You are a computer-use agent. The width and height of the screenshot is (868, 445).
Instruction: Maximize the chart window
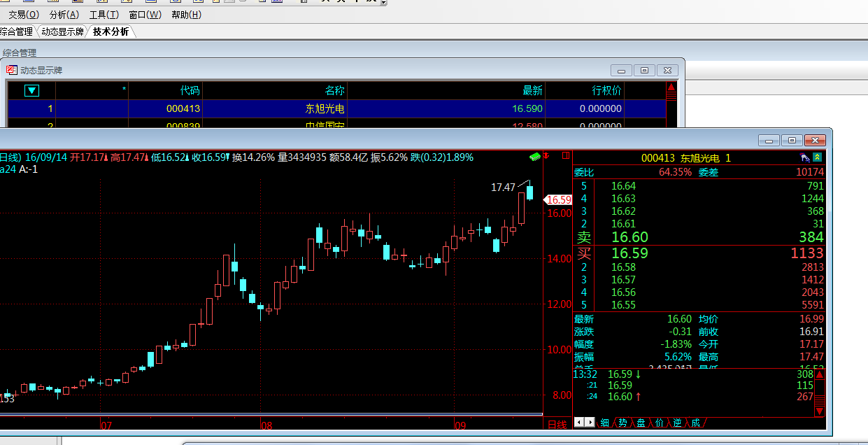(x=792, y=140)
